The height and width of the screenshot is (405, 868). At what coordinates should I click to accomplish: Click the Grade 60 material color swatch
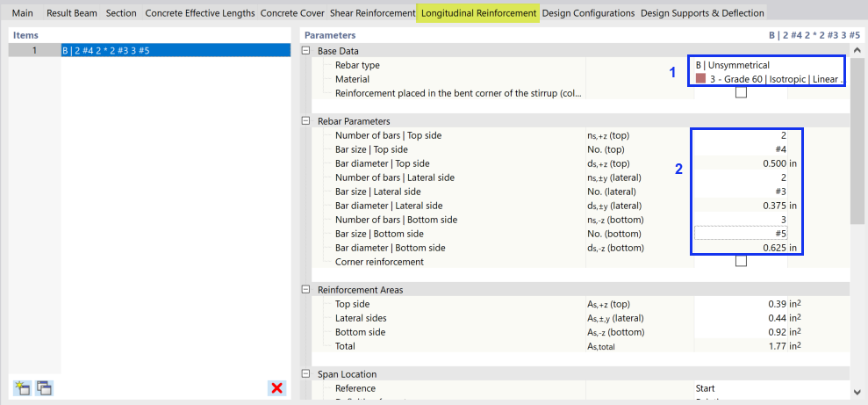[x=700, y=79]
